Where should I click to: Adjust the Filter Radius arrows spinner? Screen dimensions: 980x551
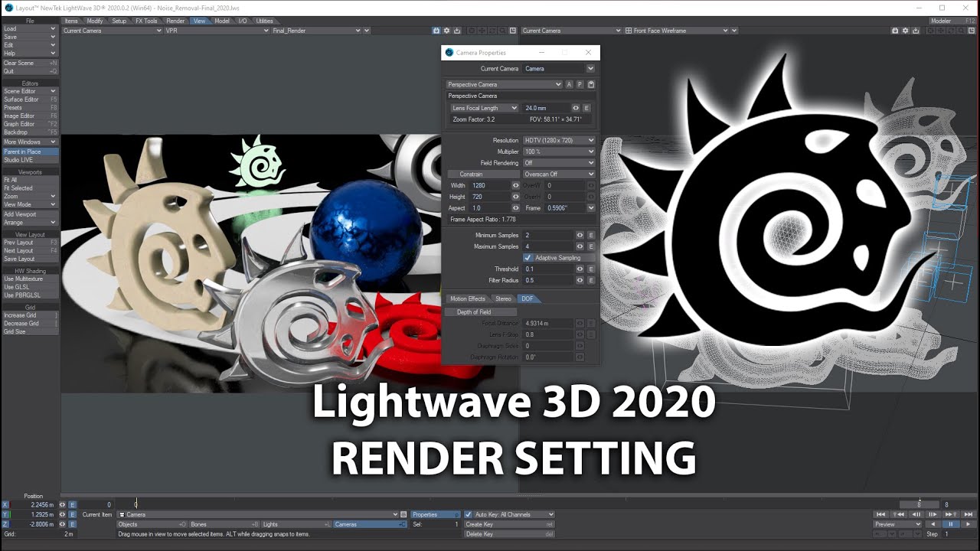[580, 280]
